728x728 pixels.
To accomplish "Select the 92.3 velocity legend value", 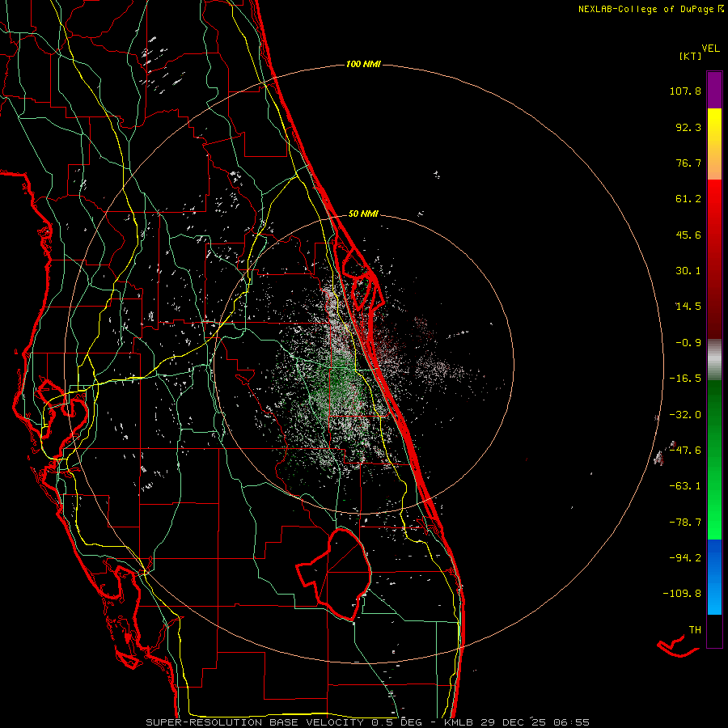I will point(688,127).
